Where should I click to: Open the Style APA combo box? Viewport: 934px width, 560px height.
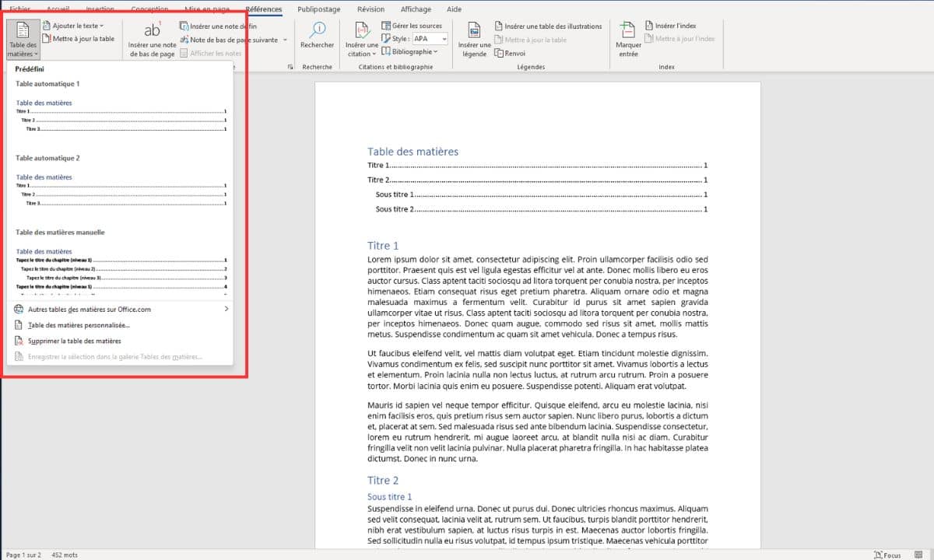[430, 39]
